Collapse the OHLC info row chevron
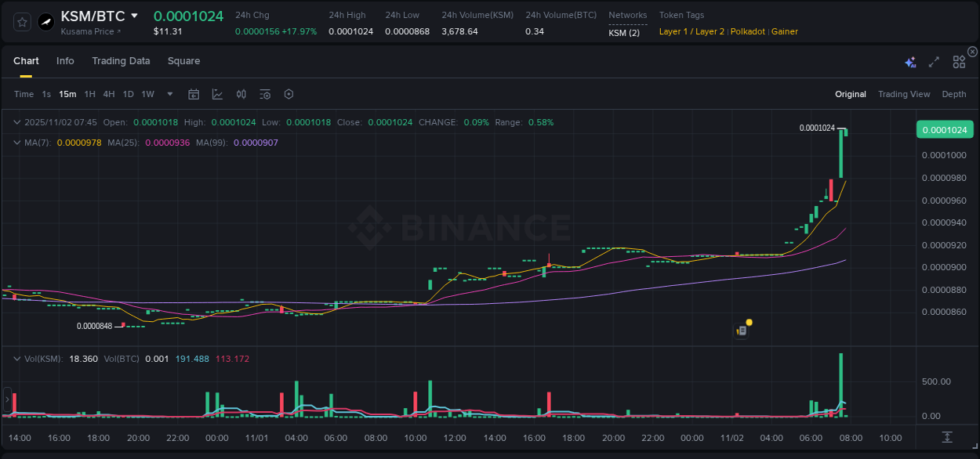Viewport: 980px width, 459px height. coord(17,122)
